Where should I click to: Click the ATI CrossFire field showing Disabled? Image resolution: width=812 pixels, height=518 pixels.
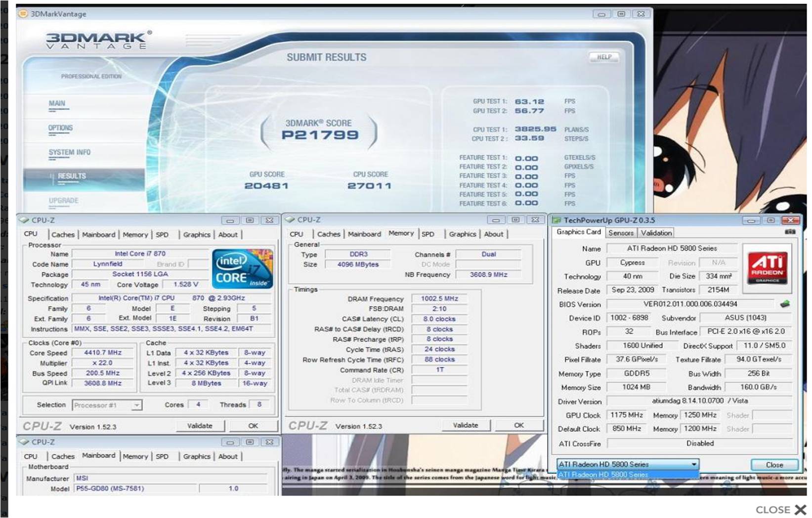point(700,443)
